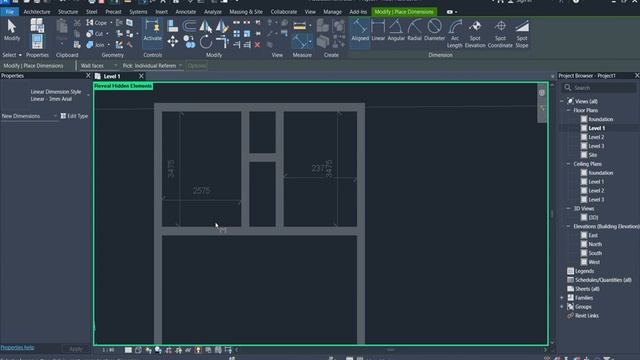Collapse the Elevations node
This screenshot has width=640, height=360.
coord(568,226)
